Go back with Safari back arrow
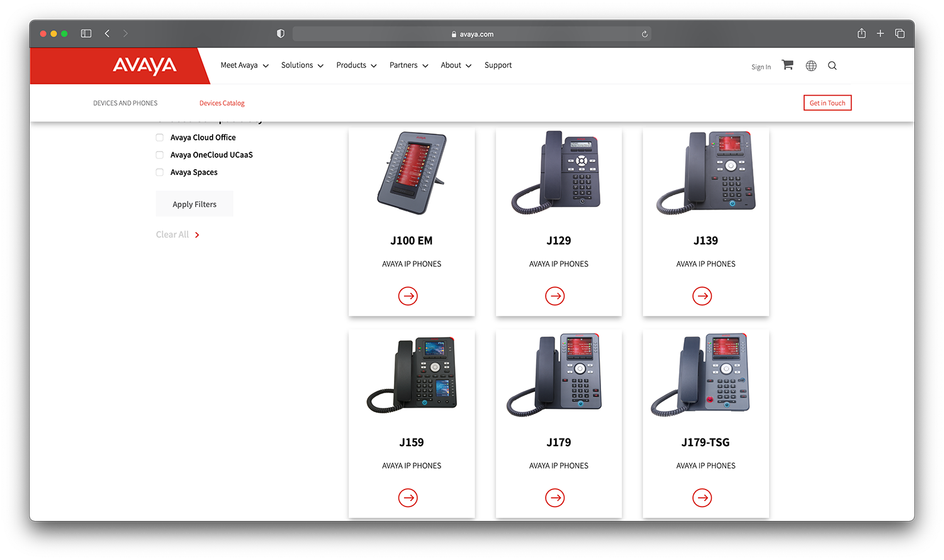This screenshot has width=944, height=560. pyautogui.click(x=107, y=33)
